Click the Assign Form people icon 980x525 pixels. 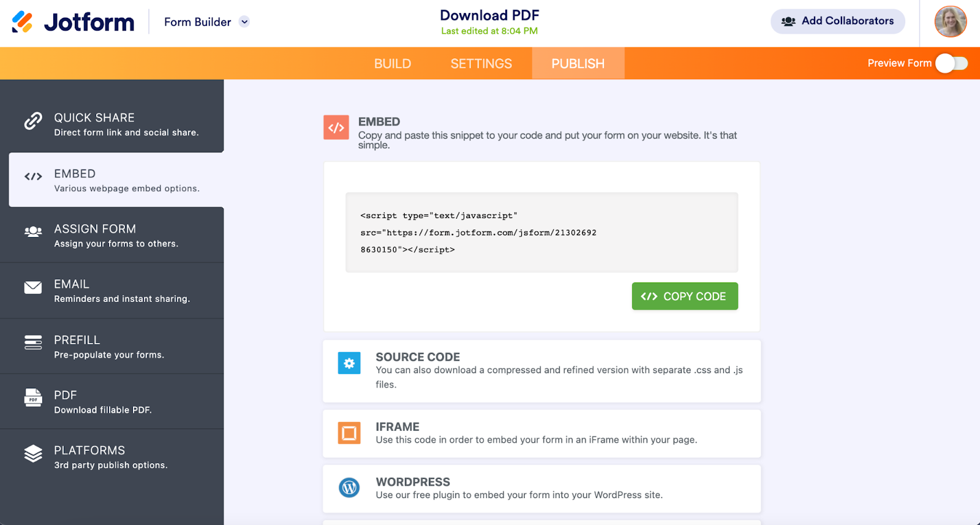pos(33,232)
